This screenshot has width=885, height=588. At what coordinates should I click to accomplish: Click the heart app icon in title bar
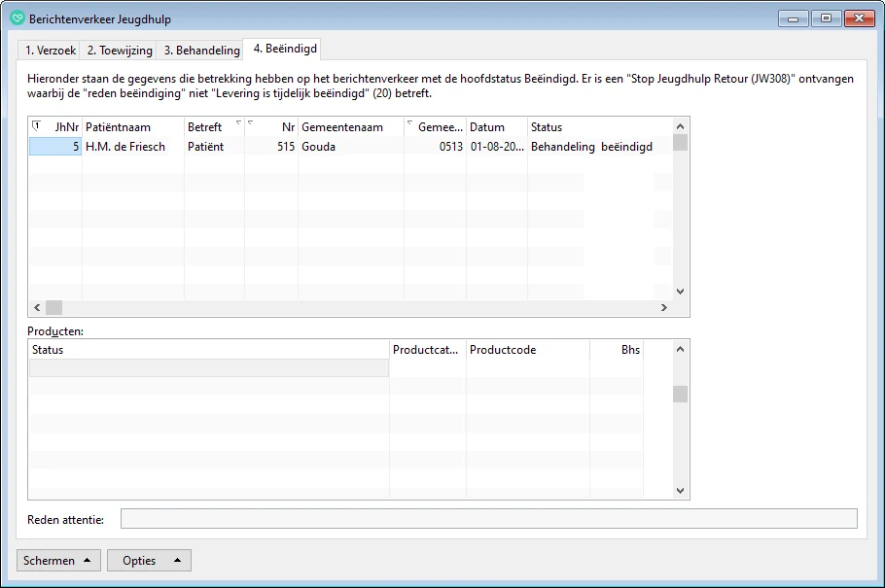point(17,18)
